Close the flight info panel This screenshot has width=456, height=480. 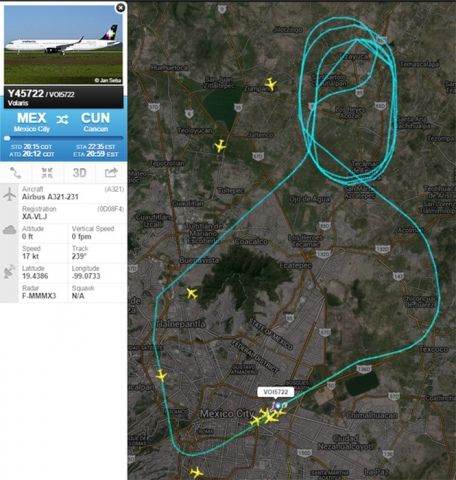point(120,7)
